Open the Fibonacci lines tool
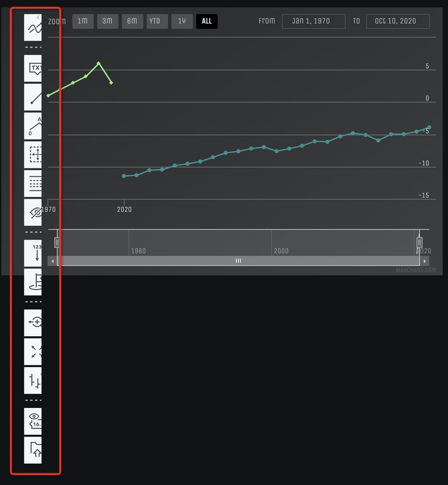This screenshot has height=485, width=448. pos(33,184)
